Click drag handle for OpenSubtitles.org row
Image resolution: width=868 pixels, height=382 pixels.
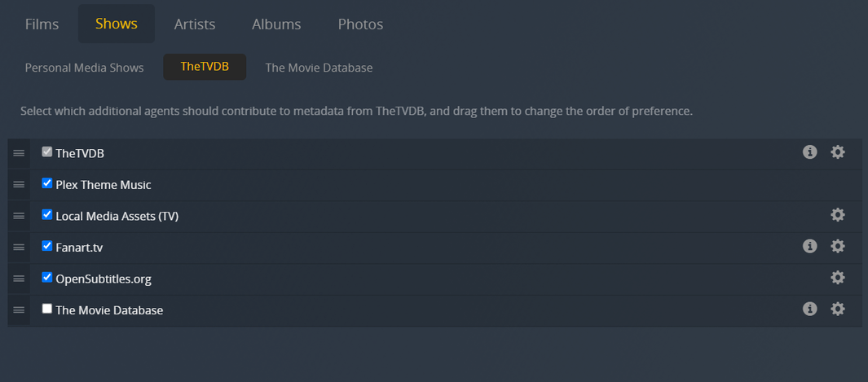(x=19, y=279)
